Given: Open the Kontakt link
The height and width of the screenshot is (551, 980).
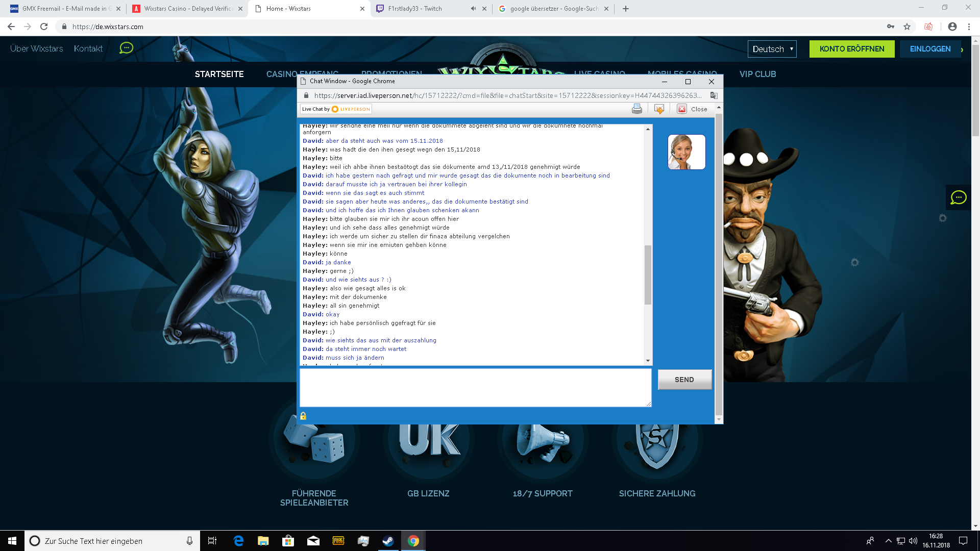Looking at the screenshot, I should point(88,48).
